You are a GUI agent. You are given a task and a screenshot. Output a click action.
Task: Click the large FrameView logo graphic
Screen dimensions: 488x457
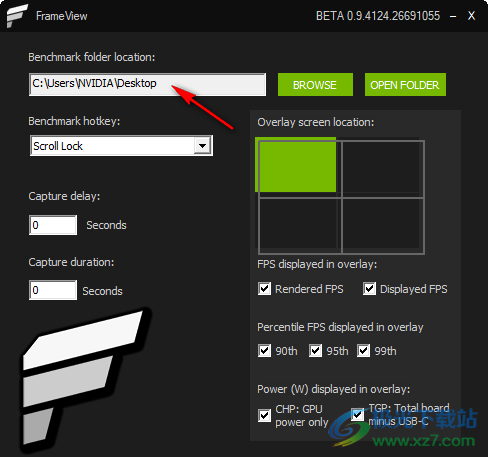coord(85,378)
